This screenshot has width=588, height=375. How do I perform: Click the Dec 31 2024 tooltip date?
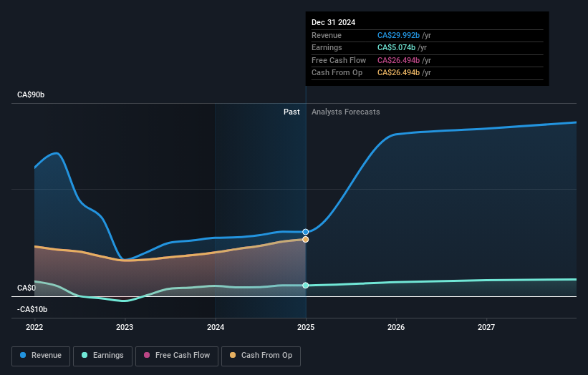click(x=333, y=22)
